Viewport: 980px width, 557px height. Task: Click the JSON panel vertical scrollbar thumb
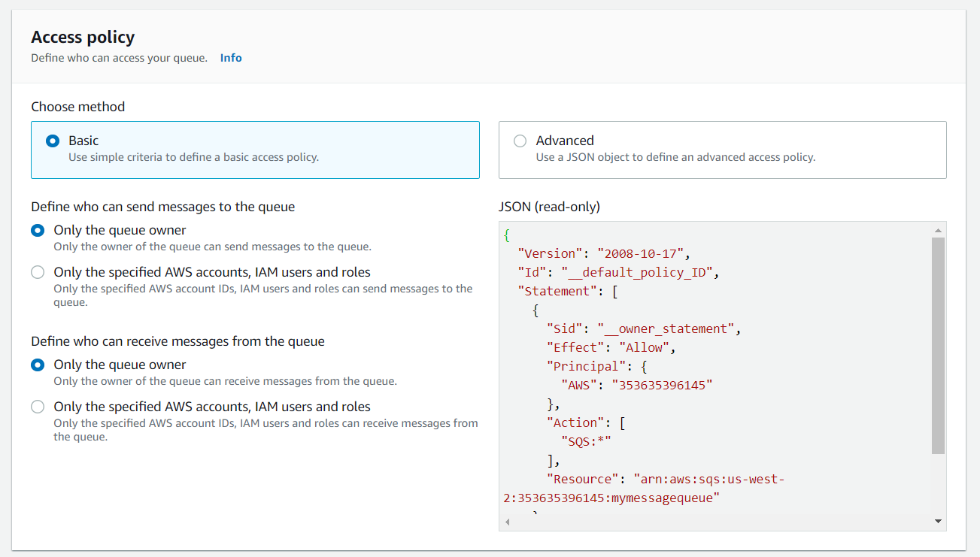coord(938,346)
